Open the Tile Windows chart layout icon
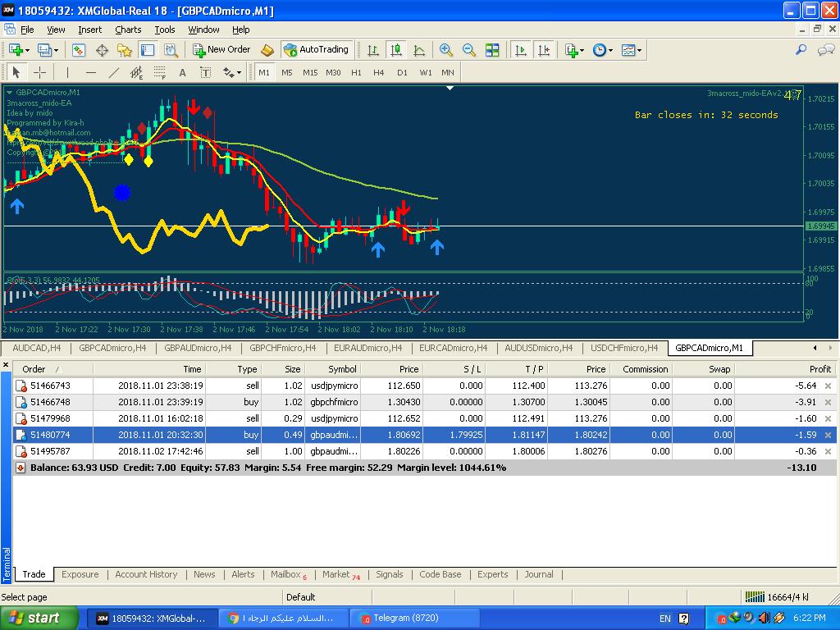 [x=492, y=50]
